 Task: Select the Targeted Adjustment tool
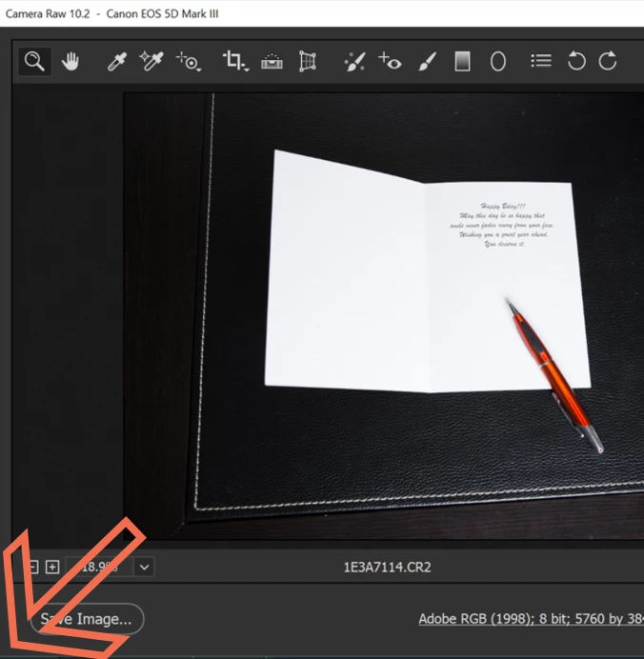click(189, 62)
